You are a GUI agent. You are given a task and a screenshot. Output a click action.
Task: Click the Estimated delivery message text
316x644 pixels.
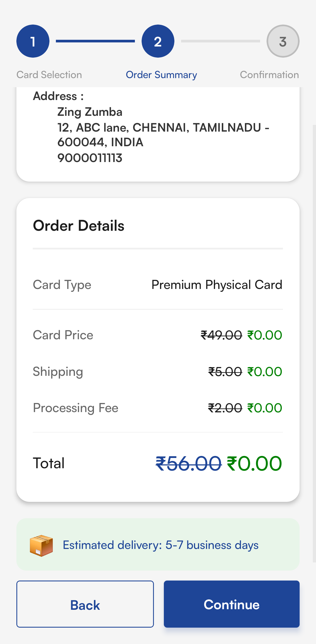(161, 545)
